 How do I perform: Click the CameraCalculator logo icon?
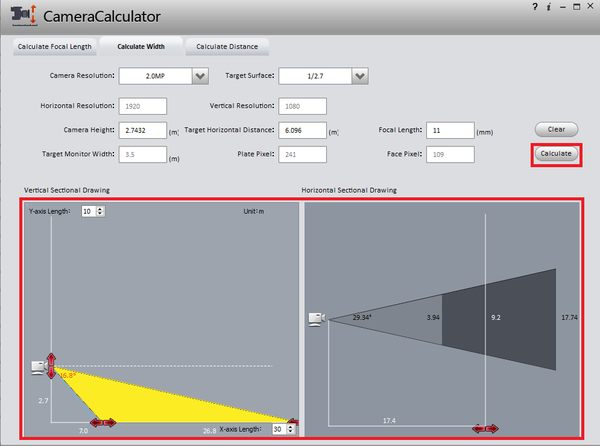24,15
